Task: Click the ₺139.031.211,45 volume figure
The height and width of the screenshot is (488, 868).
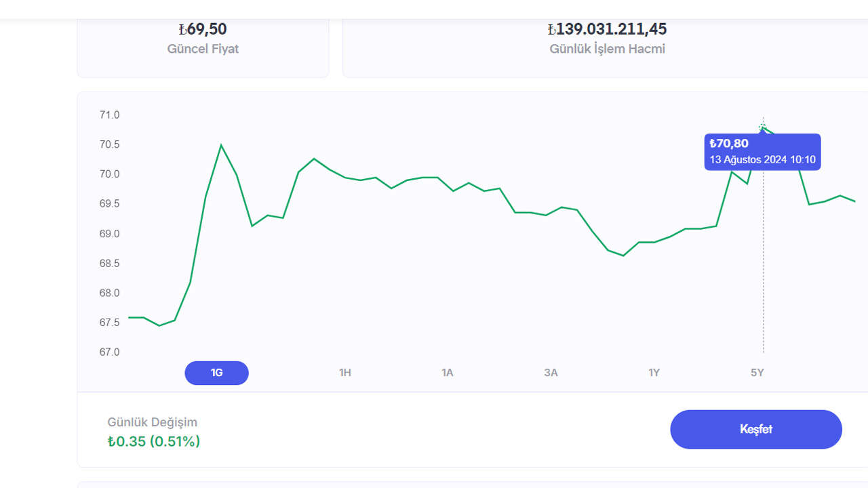Action: point(607,29)
